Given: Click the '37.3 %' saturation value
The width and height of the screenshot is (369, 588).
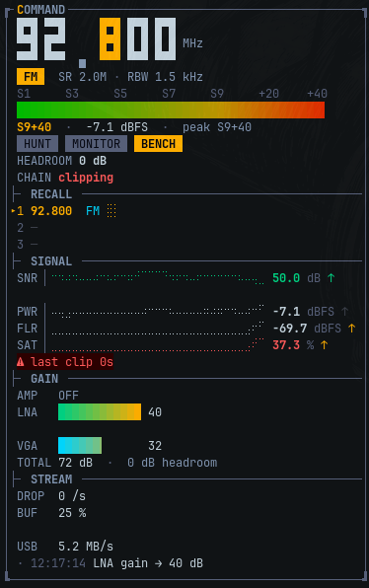Looking at the screenshot, I should pyautogui.click(x=293, y=345).
